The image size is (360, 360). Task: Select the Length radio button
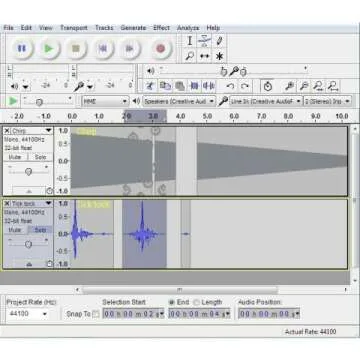(196, 302)
